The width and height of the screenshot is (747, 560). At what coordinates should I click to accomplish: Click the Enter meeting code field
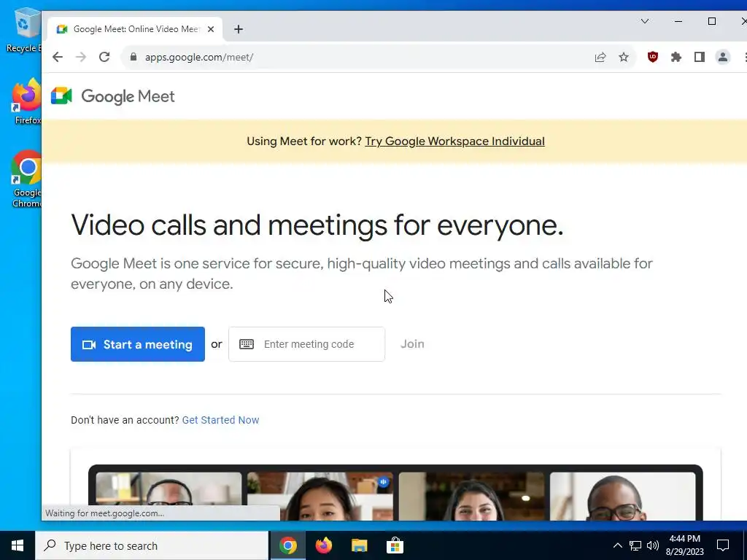[x=307, y=344]
